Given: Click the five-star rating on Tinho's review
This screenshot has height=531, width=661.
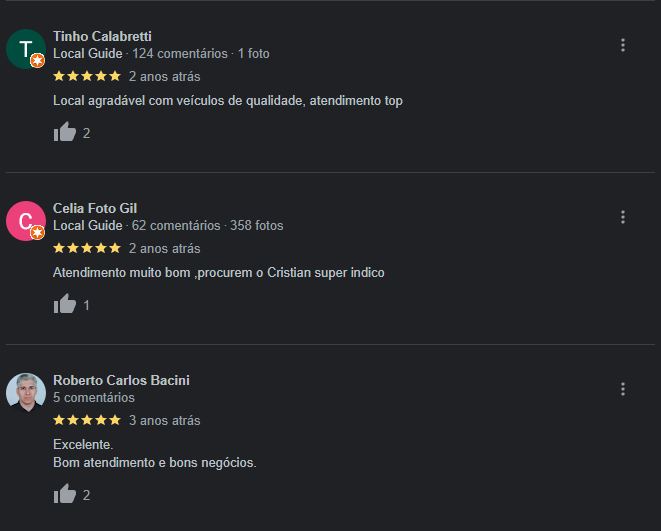Looking at the screenshot, I should pos(87,76).
